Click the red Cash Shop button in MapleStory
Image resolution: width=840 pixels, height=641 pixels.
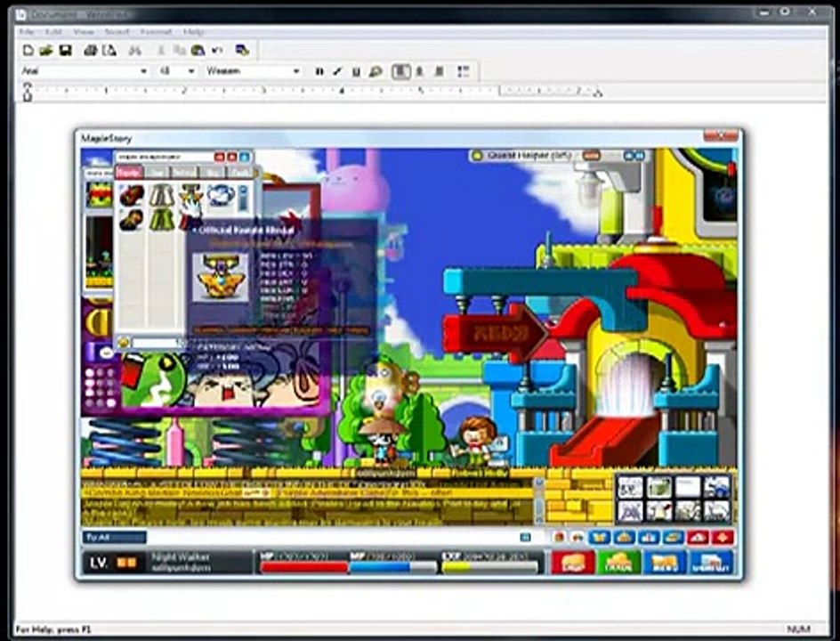tap(573, 563)
